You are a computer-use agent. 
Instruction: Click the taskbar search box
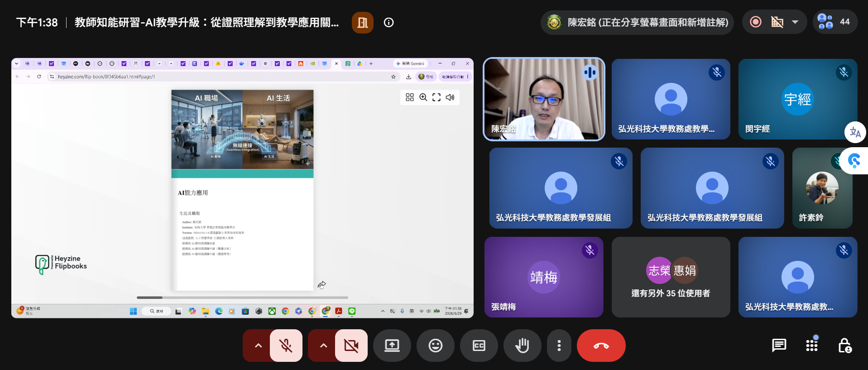[156, 311]
